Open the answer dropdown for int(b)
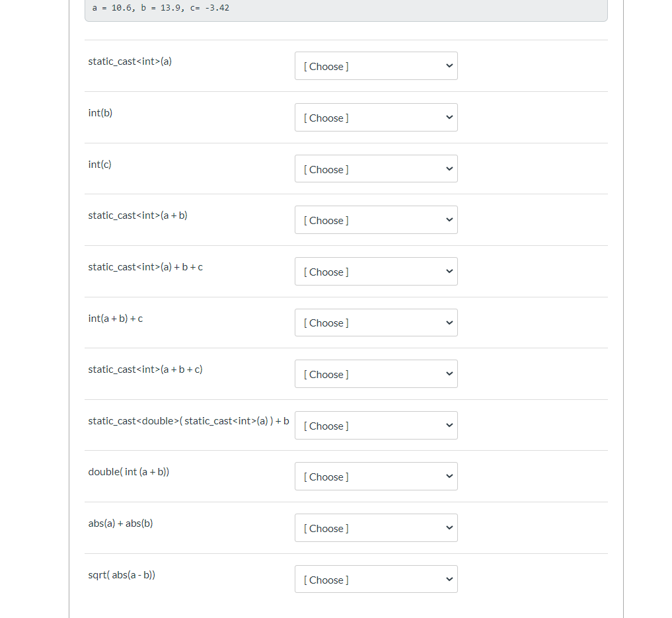 pos(376,117)
